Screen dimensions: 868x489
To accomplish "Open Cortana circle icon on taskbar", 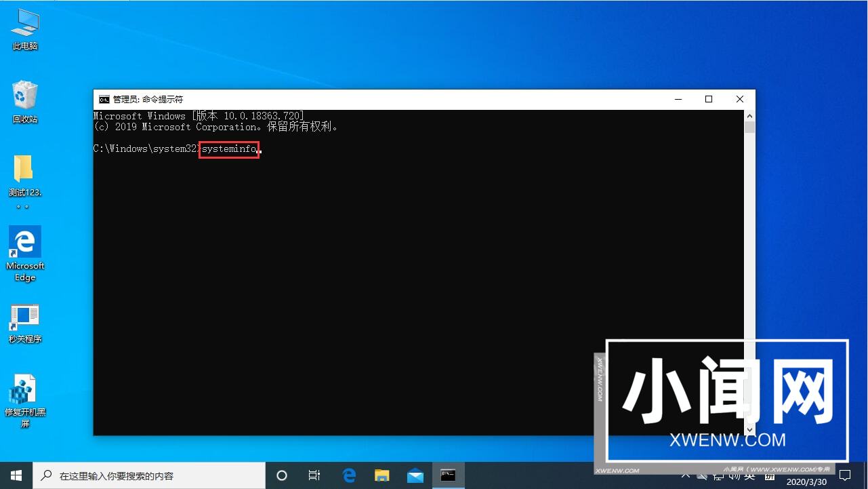I will tap(282, 475).
